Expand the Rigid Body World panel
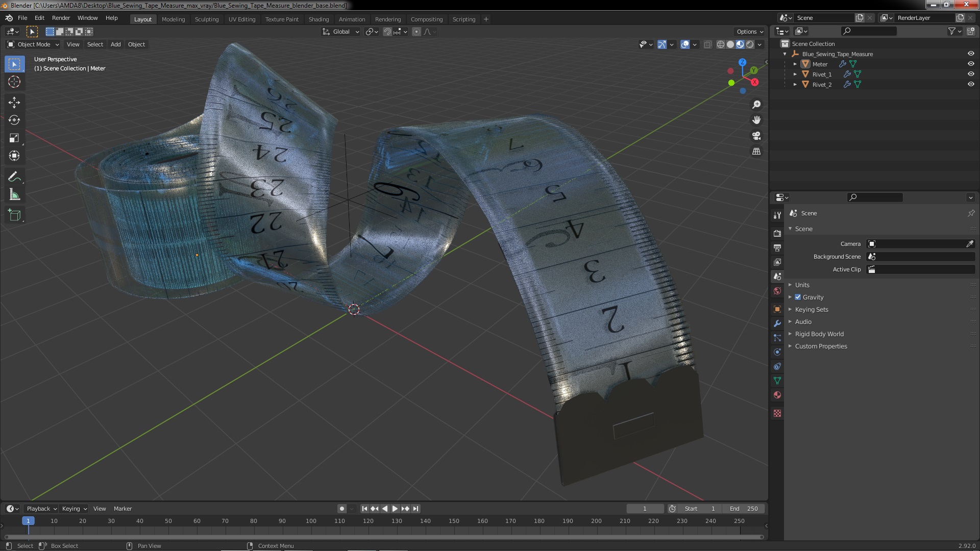Image resolution: width=980 pixels, height=551 pixels. pyautogui.click(x=819, y=334)
